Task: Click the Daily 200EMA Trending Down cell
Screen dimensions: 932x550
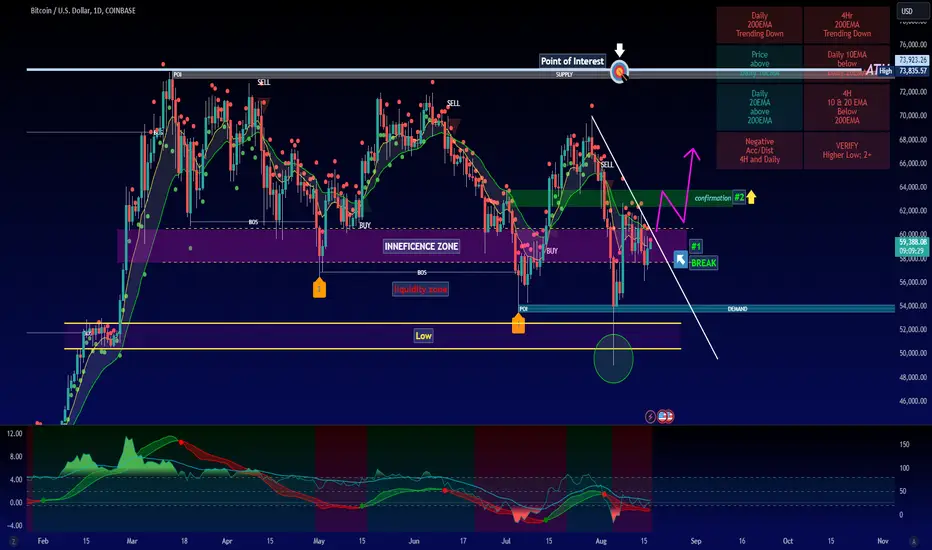Action: [x=760, y=25]
